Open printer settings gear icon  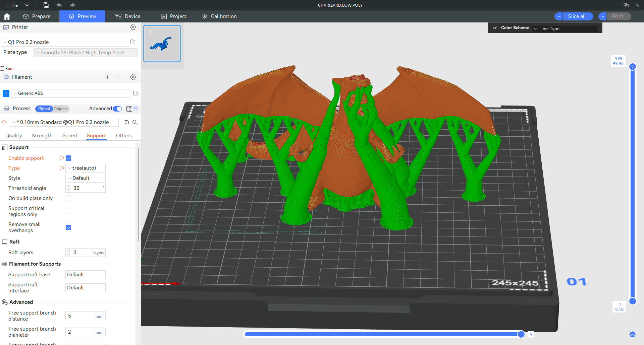133,27
